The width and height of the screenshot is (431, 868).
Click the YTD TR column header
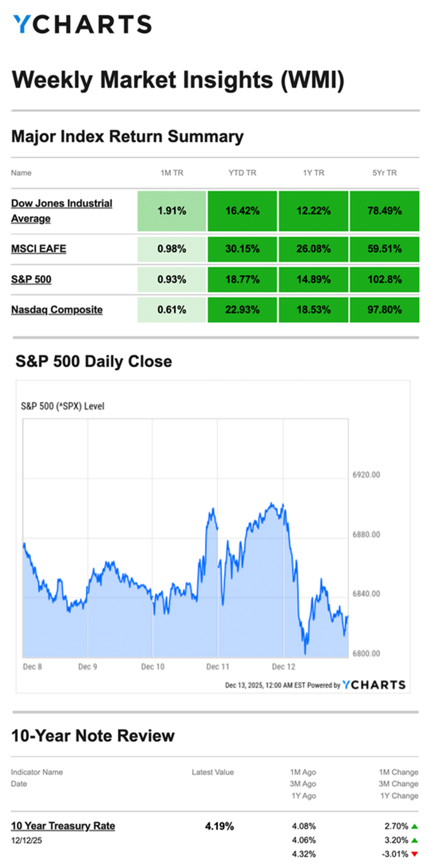tap(242, 173)
